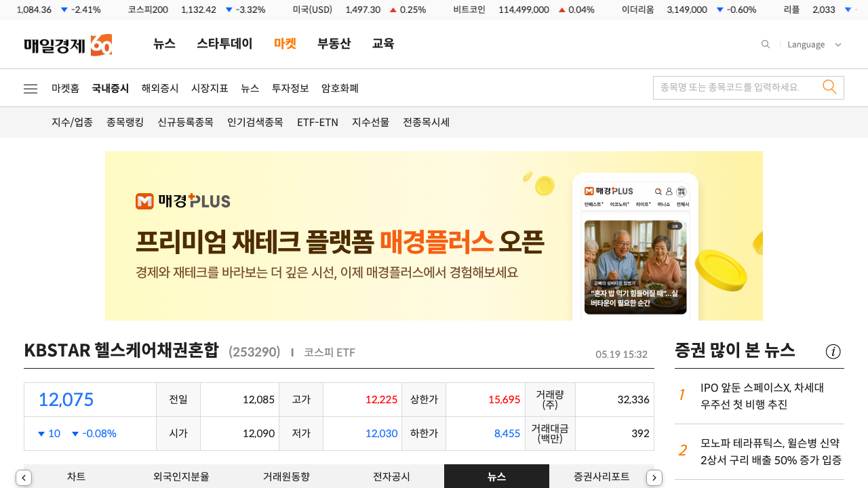Click the 상한가 value 15,695
Viewport: 868px width, 488px height.
click(504, 399)
